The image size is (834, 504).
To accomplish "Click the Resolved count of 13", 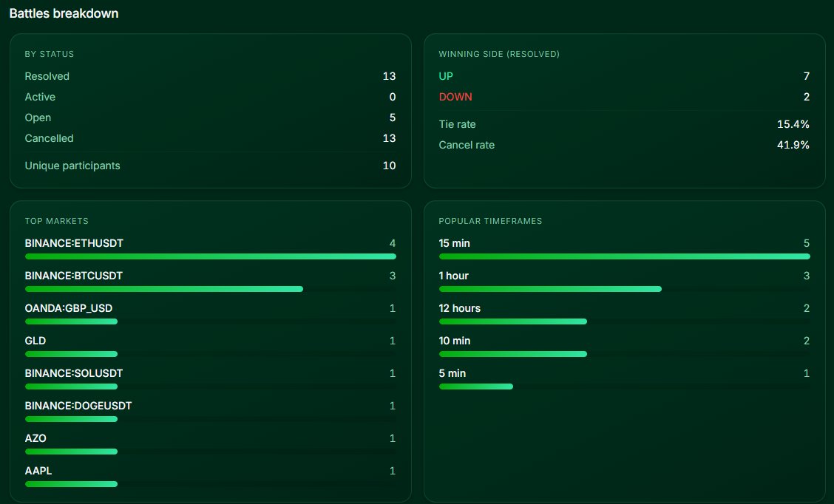I will (x=389, y=76).
